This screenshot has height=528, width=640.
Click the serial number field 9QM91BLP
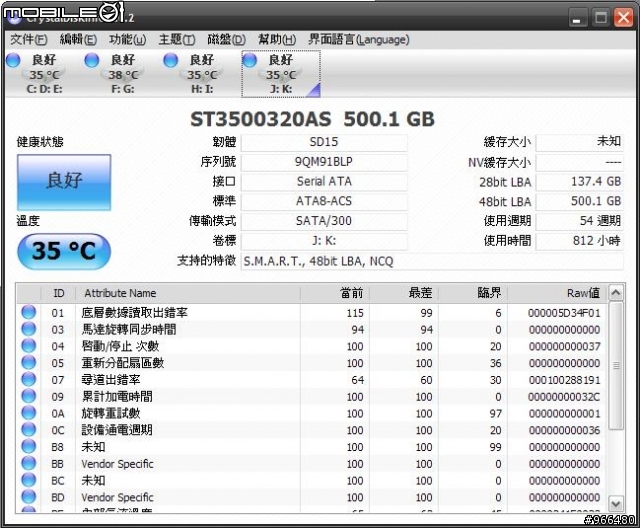(324, 162)
